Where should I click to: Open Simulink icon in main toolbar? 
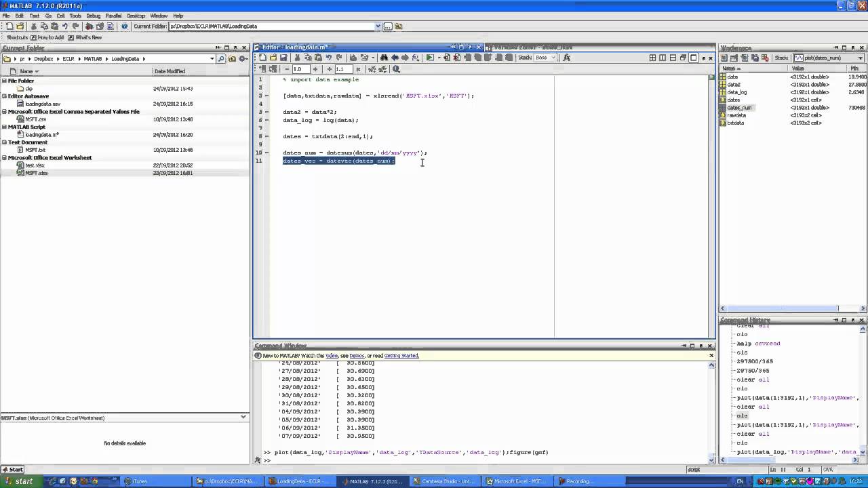tap(89, 26)
